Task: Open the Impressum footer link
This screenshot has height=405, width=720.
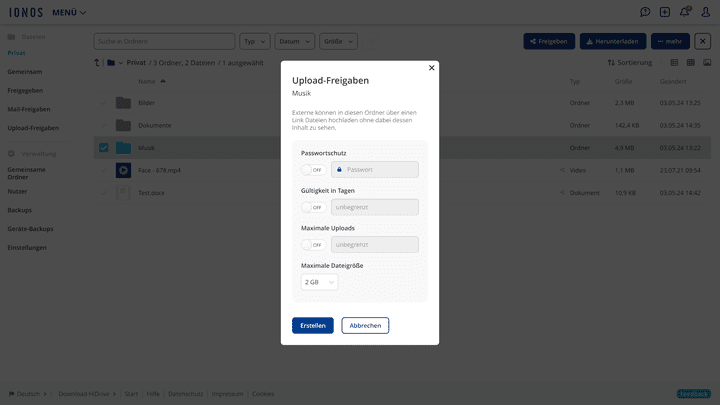Action: 227,394
